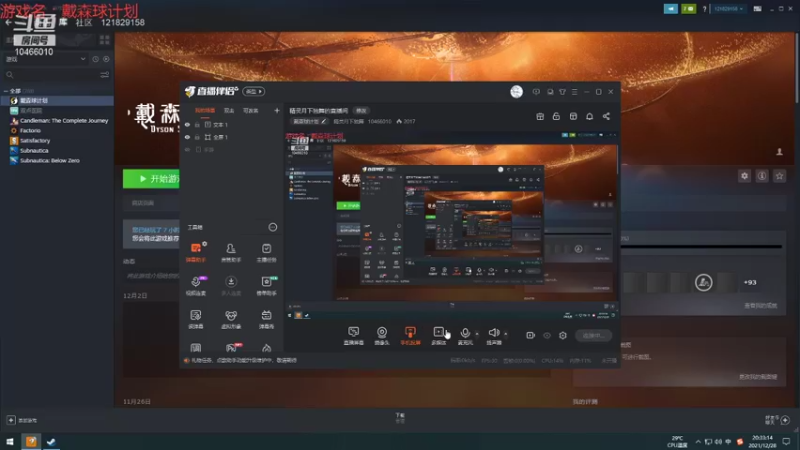Image resolution: width=800 pixels, height=450 pixels.
Task: Open the notification bell in stream header
Action: (589, 116)
